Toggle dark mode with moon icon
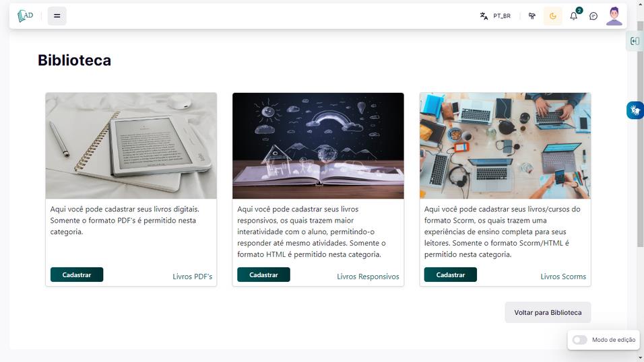The height and width of the screenshot is (362, 644). coord(553,16)
